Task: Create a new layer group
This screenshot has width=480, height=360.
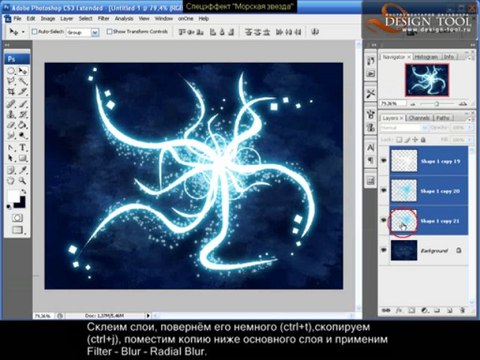Action: pyautogui.click(x=437, y=310)
